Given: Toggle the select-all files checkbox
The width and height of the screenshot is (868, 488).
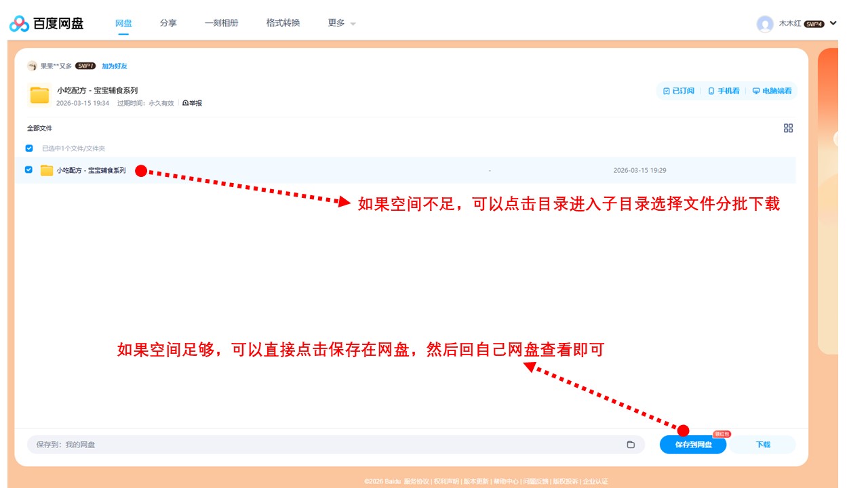Looking at the screenshot, I should pyautogui.click(x=29, y=148).
